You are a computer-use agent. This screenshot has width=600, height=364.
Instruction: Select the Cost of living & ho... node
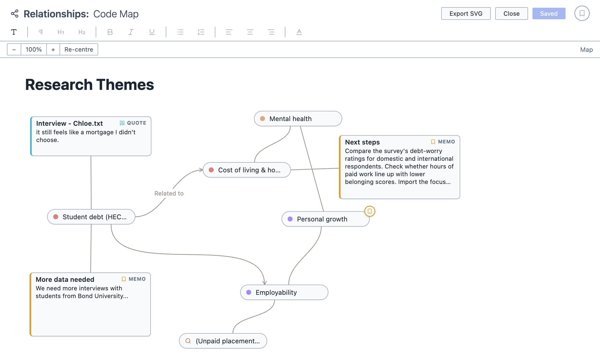[247, 170]
